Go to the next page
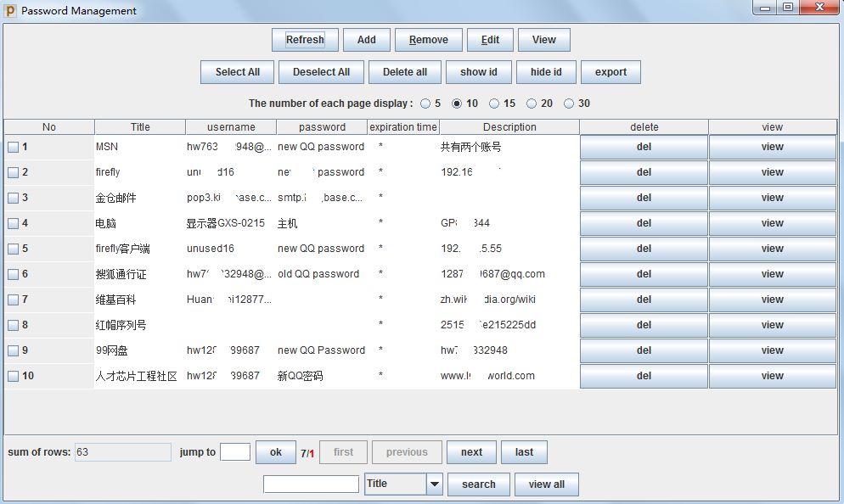The image size is (844, 504). coord(471,452)
